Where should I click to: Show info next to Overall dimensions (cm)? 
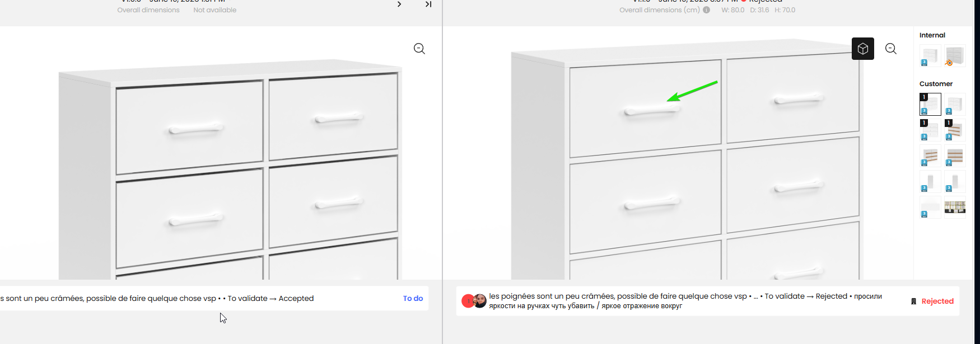(707, 10)
